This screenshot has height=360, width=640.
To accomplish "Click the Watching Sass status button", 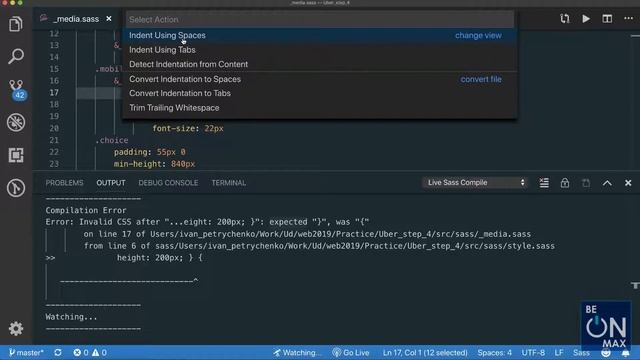I will click(x=297, y=353).
